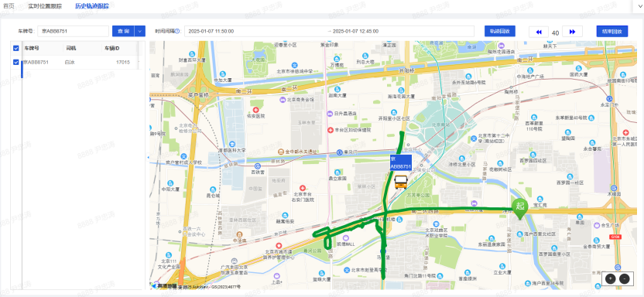Screen dimensions: 644x297
Task: Click the 查询 search button
Action: [123, 31]
